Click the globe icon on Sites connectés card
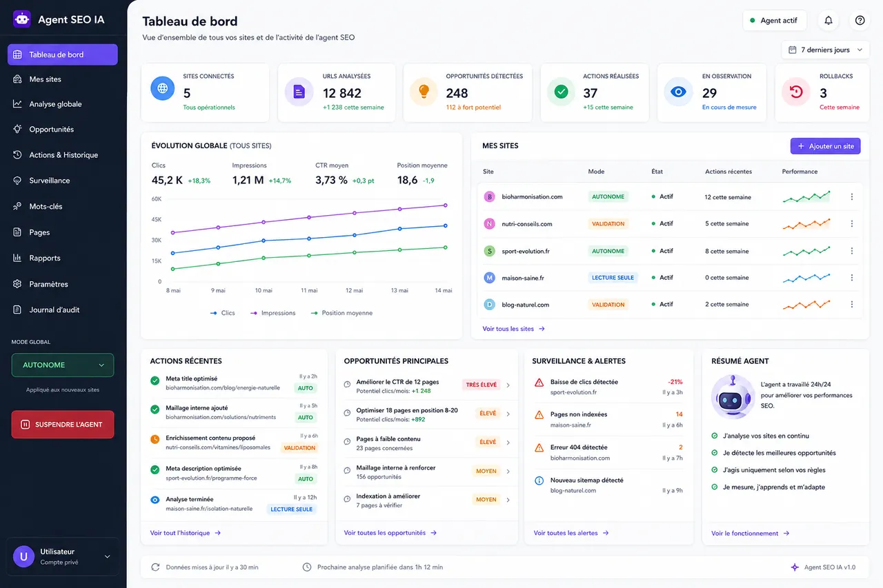 163,88
